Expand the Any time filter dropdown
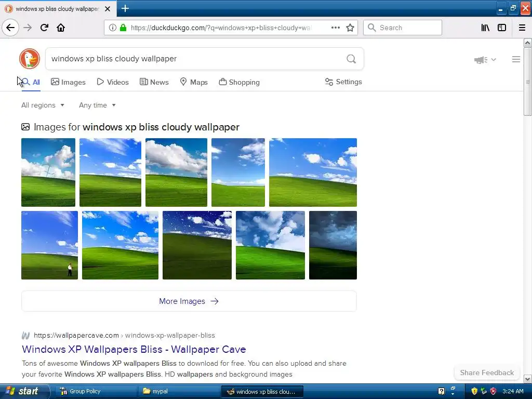 pyautogui.click(x=97, y=105)
